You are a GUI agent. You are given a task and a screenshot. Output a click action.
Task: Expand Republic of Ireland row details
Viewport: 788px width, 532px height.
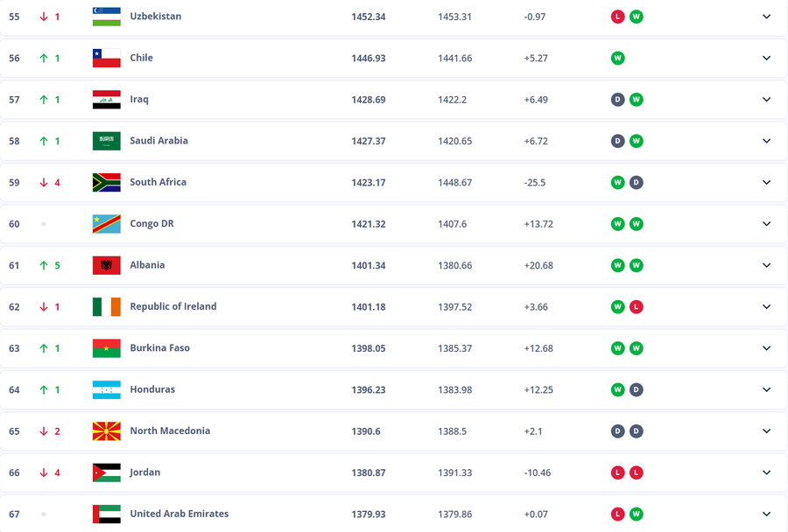click(766, 307)
